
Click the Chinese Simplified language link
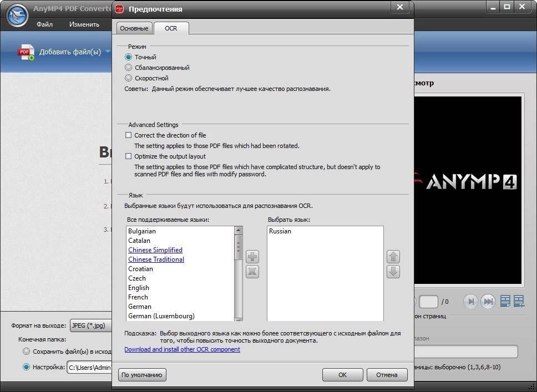pos(155,250)
